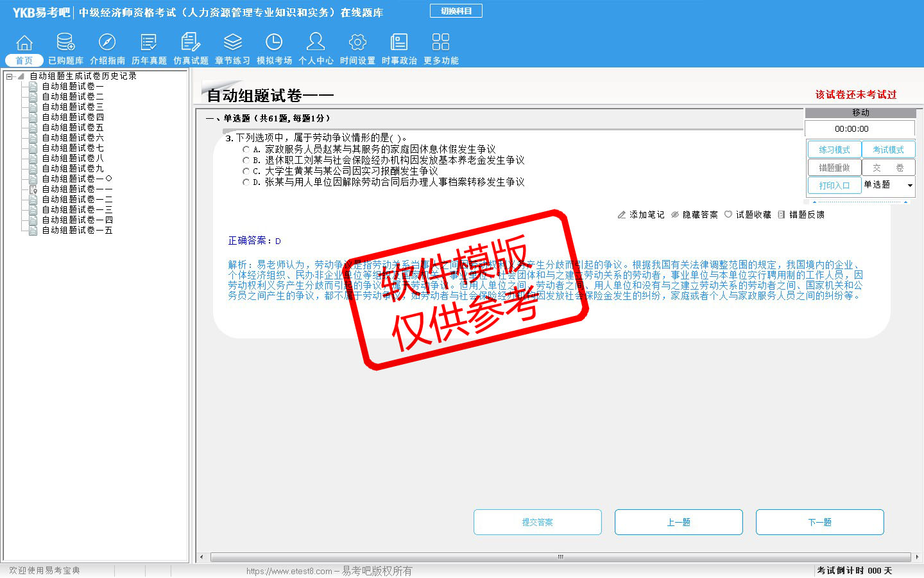Select 自动组题试卷五 in the tree
Viewport: 924px width, 578px height.
pos(73,128)
